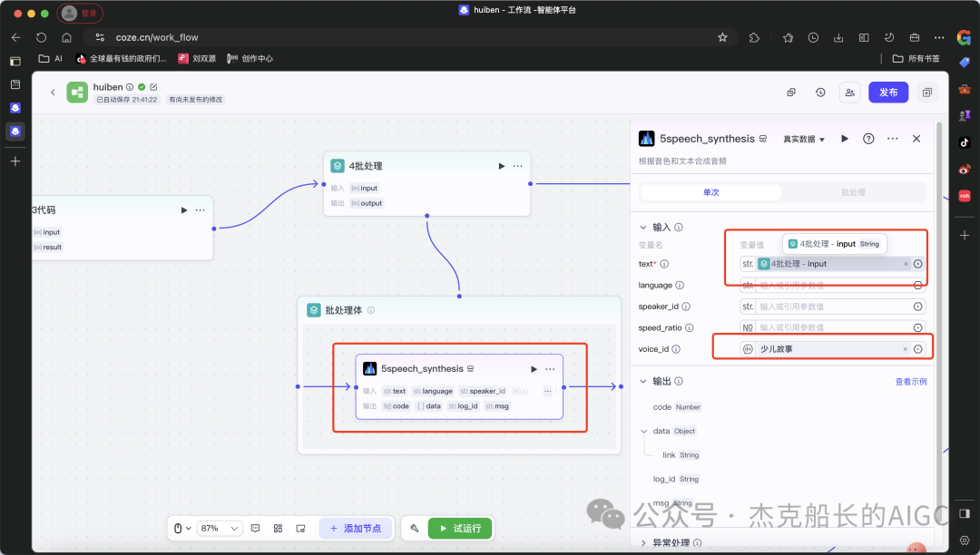Open speaker_id reference picker
Viewport: 980px width, 555px height.
[917, 307]
